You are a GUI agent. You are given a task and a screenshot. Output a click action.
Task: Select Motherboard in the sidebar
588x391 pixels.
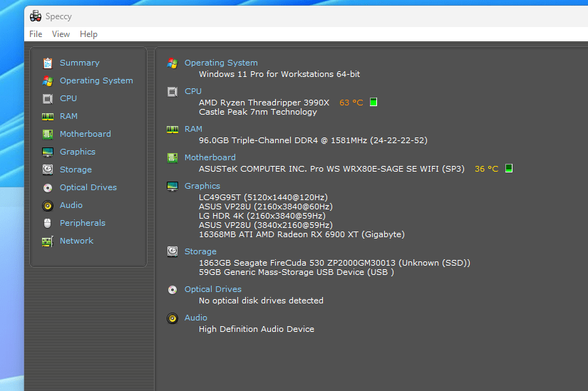[x=86, y=134]
